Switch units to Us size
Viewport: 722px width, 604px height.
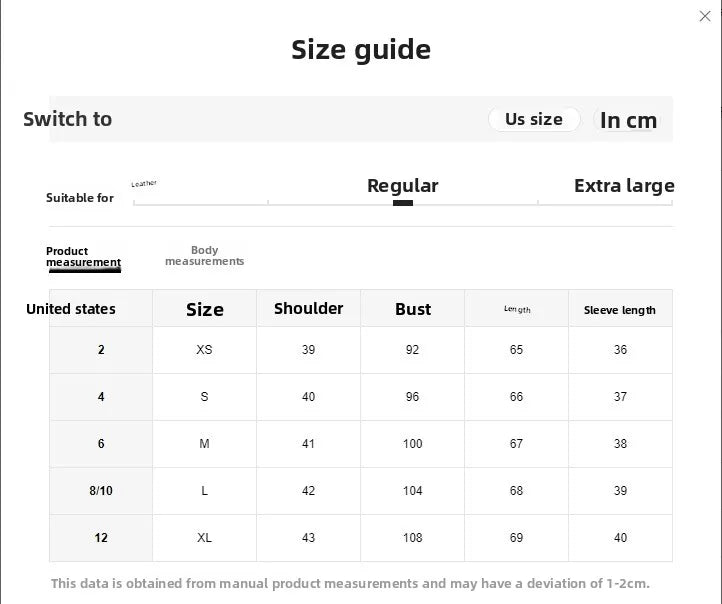point(534,119)
